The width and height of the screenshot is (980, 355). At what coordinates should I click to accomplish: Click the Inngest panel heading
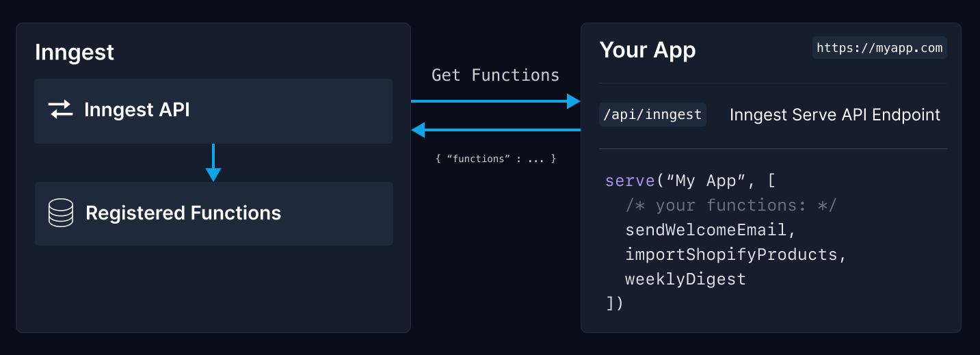click(75, 52)
